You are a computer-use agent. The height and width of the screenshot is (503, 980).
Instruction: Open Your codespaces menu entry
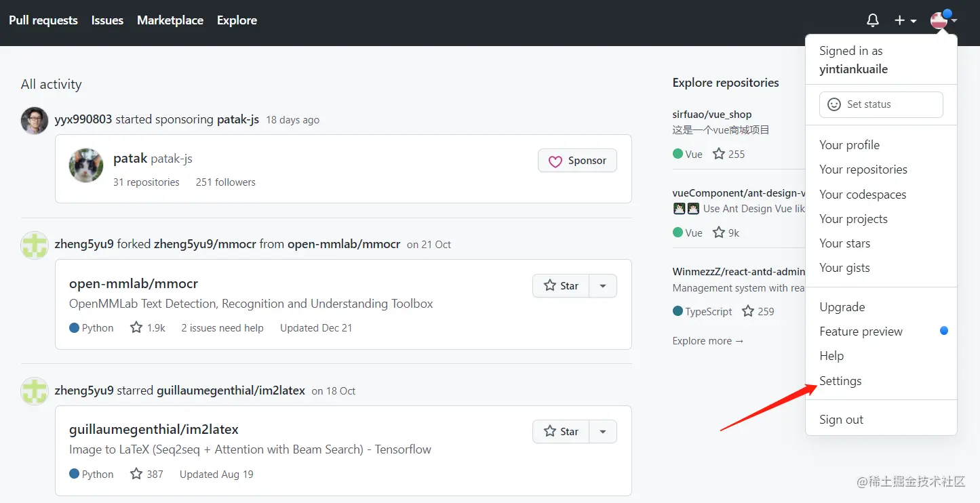881,195
